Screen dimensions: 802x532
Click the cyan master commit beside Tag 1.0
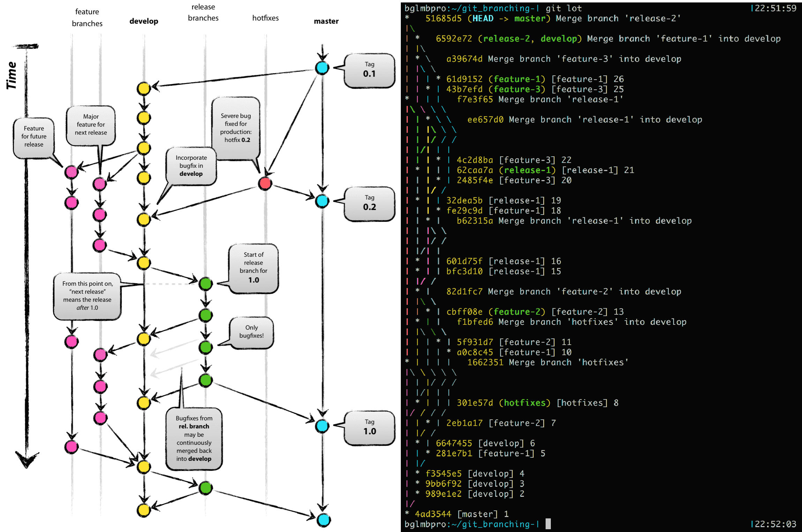point(322,426)
